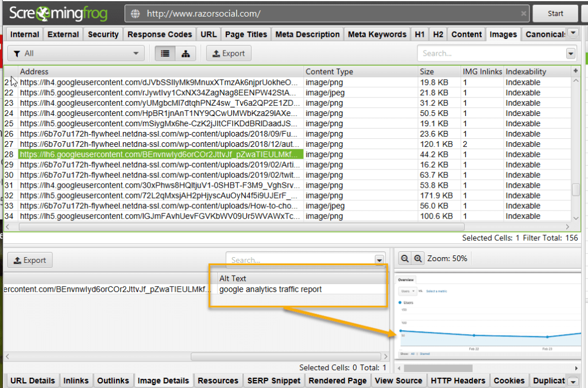The height and width of the screenshot is (388, 588).
Task: Click Export in the lower panel
Action: pos(30,260)
